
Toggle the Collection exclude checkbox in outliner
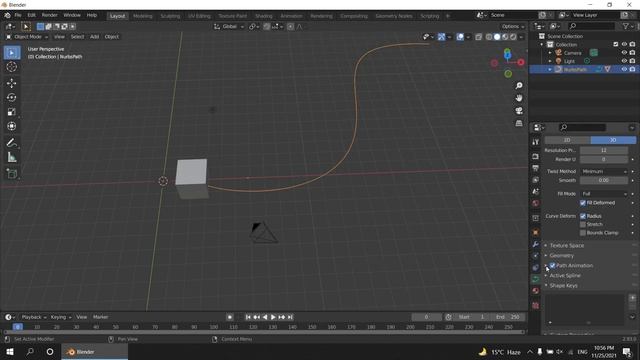pyautogui.click(x=616, y=44)
